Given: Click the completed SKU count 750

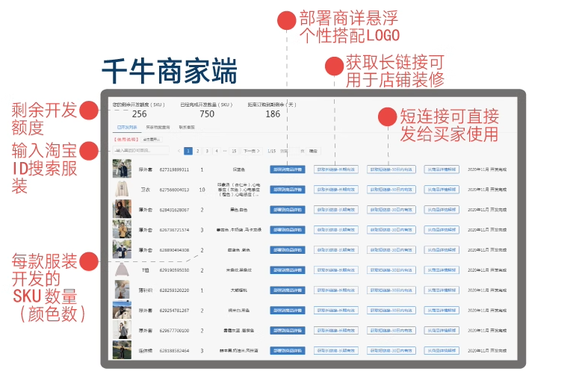Looking at the screenshot, I should coord(207,114).
